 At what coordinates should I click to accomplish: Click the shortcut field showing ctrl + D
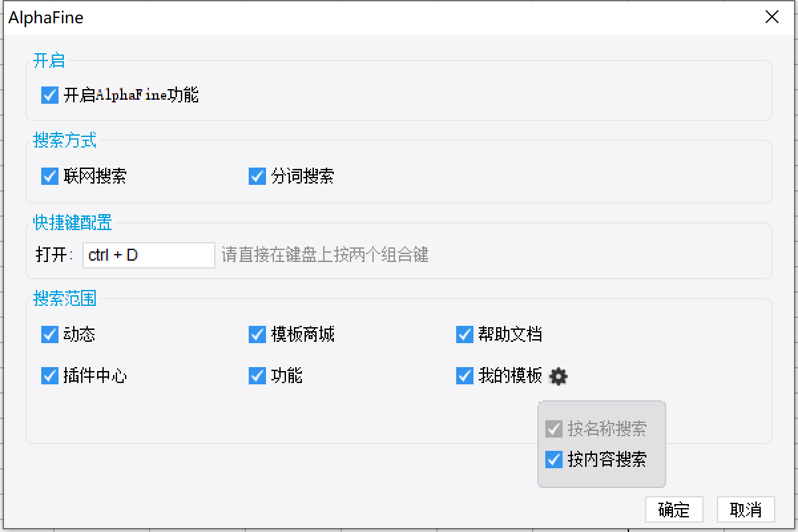pos(148,255)
